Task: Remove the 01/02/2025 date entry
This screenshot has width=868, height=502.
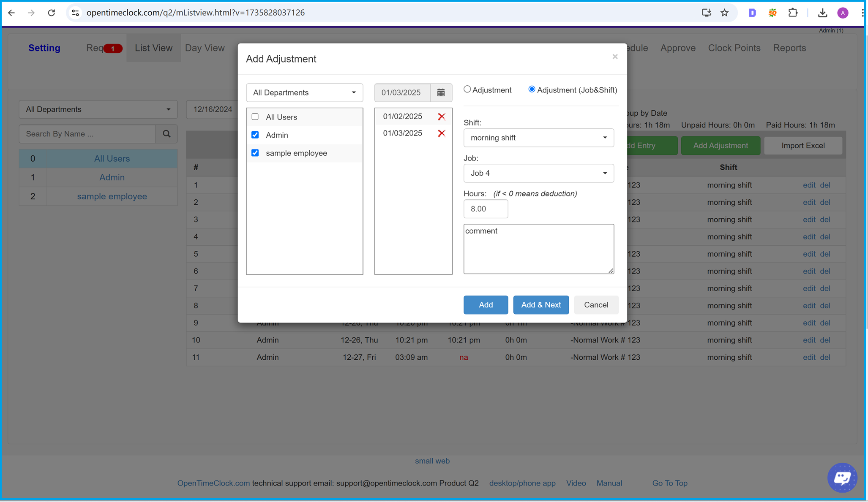Action: point(442,117)
